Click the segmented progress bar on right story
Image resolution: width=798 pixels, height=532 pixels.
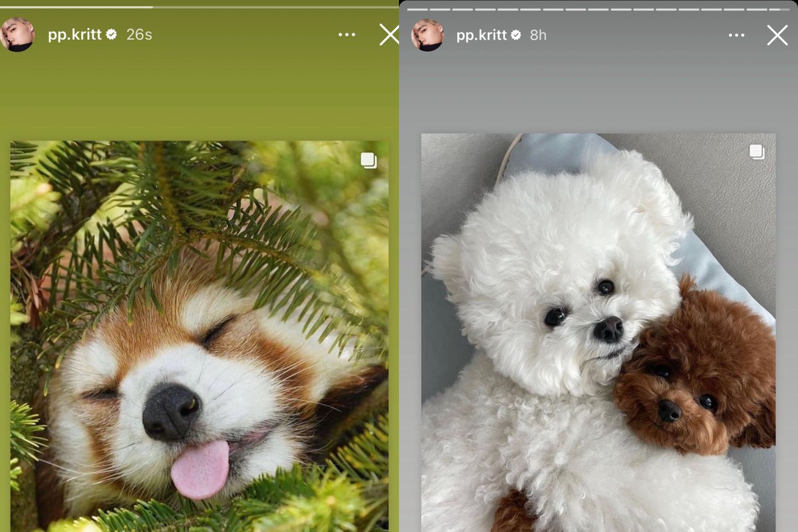click(x=598, y=9)
